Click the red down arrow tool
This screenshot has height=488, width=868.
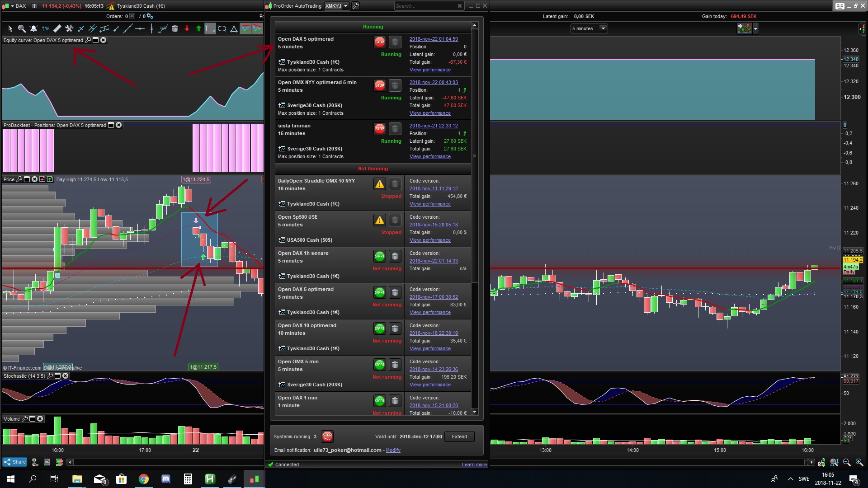(187, 28)
